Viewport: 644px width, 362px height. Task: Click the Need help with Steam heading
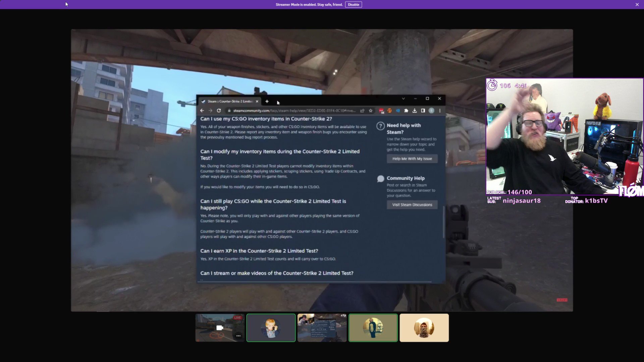(x=404, y=128)
